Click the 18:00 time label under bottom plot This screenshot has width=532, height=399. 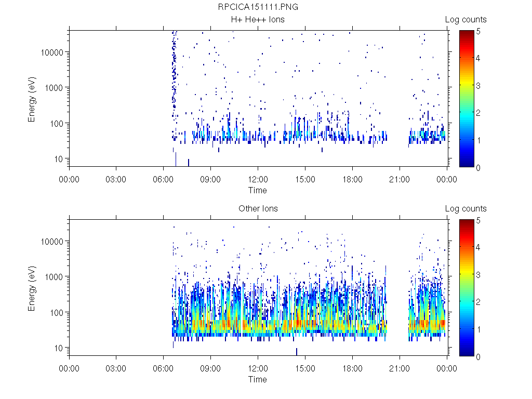(x=352, y=368)
